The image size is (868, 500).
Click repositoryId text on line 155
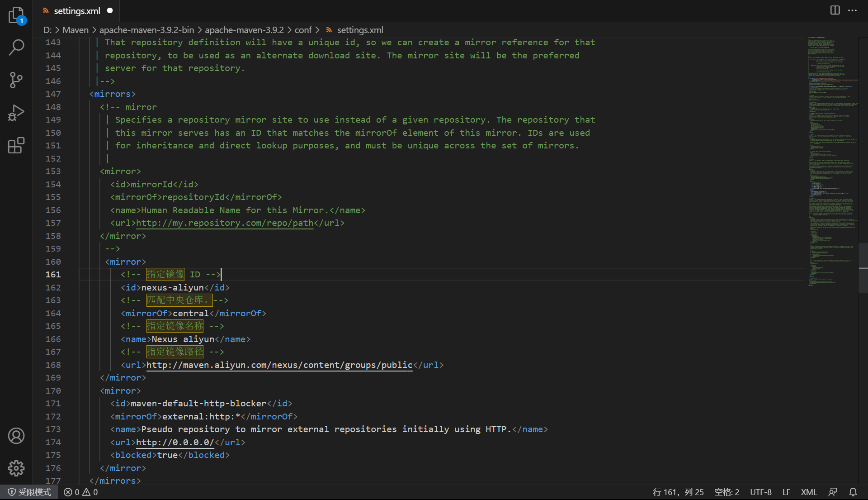coord(193,197)
